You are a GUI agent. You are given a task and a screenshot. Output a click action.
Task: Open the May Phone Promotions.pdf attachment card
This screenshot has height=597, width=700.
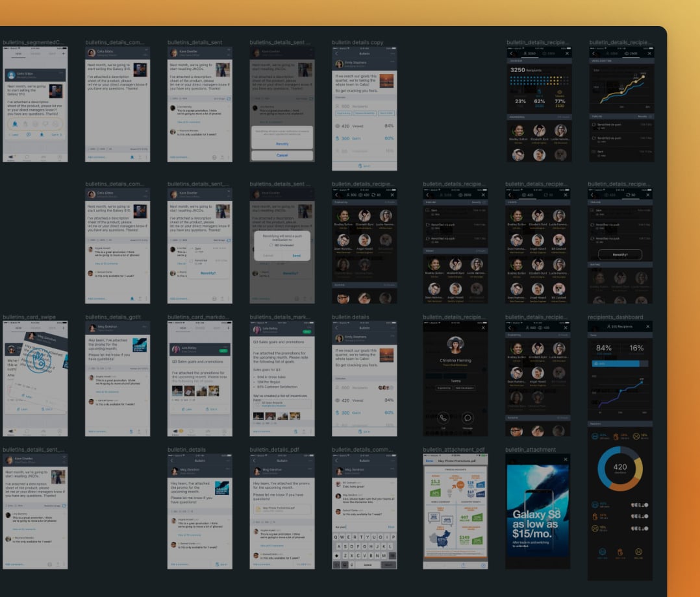tap(282, 509)
